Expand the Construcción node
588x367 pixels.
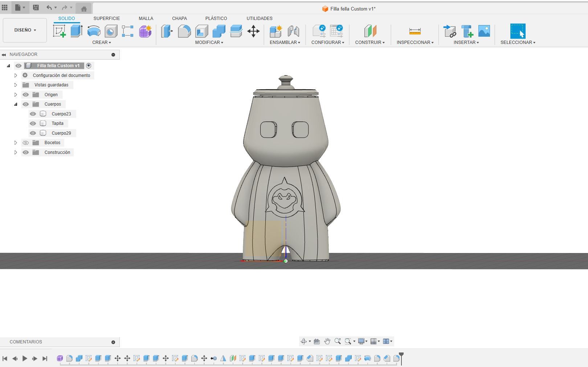16,152
